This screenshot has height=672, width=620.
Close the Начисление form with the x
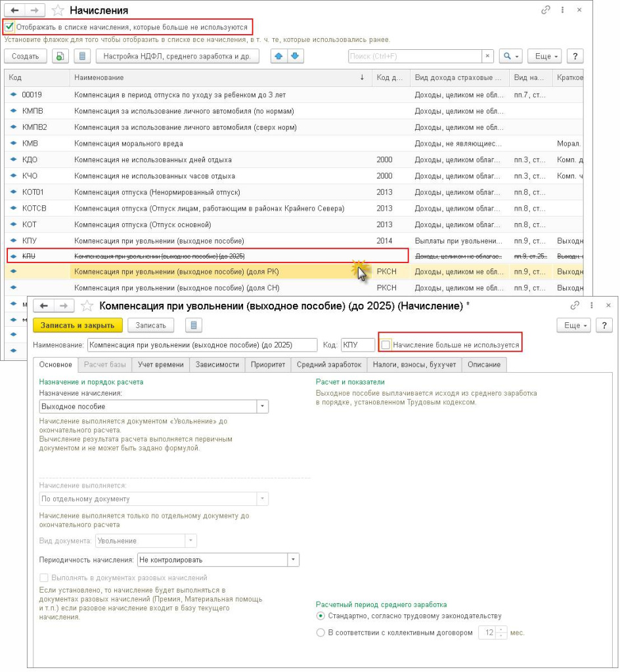608,305
